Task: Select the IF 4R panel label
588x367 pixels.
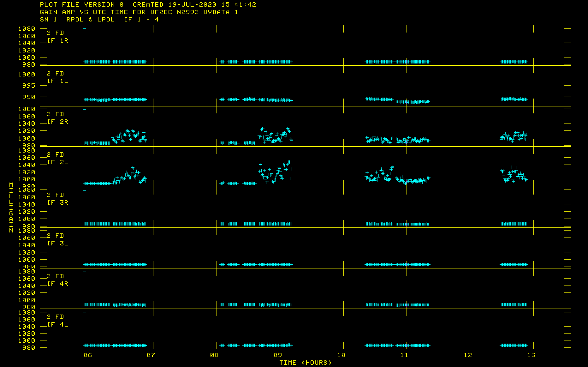Action: click(57, 284)
